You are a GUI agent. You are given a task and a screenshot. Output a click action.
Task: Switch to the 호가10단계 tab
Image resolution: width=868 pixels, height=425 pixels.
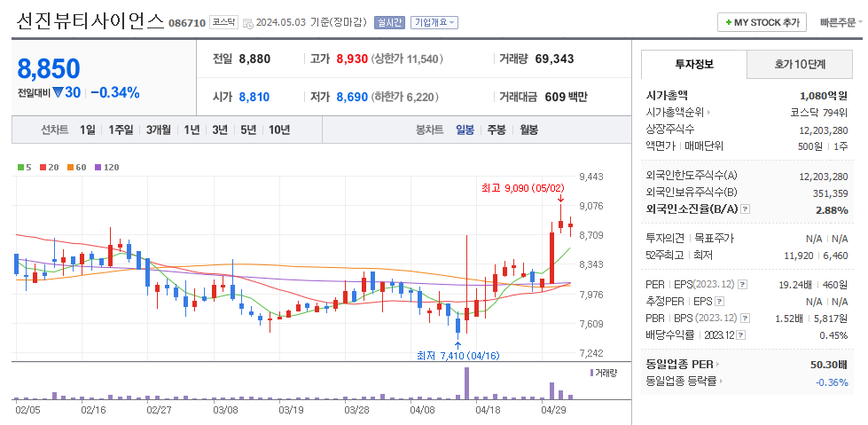800,64
